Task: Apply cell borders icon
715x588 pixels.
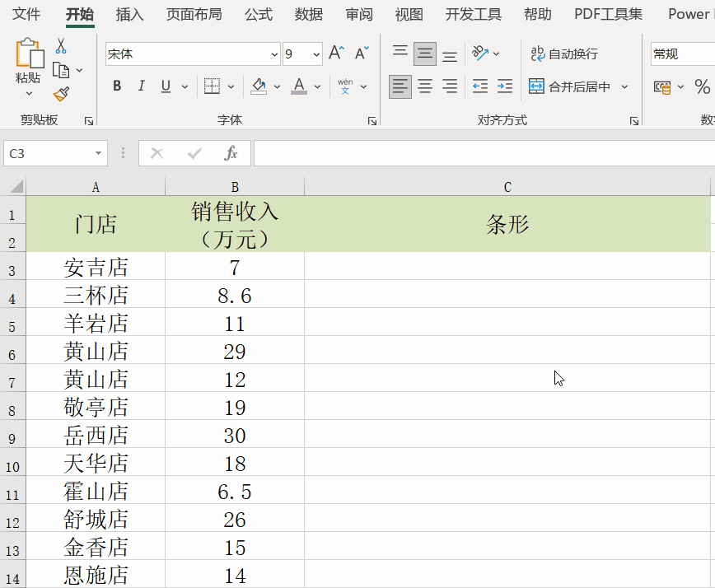Action: (x=212, y=86)
